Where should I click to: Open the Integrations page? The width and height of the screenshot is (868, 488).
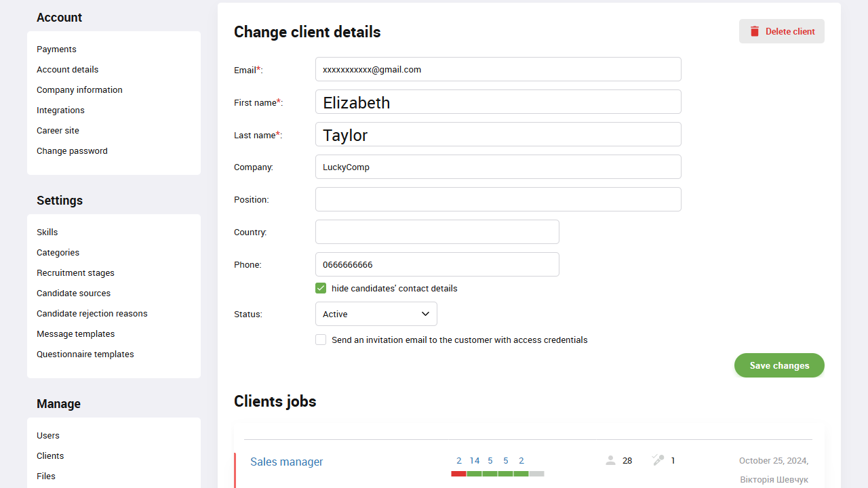[x=60, y=110]
